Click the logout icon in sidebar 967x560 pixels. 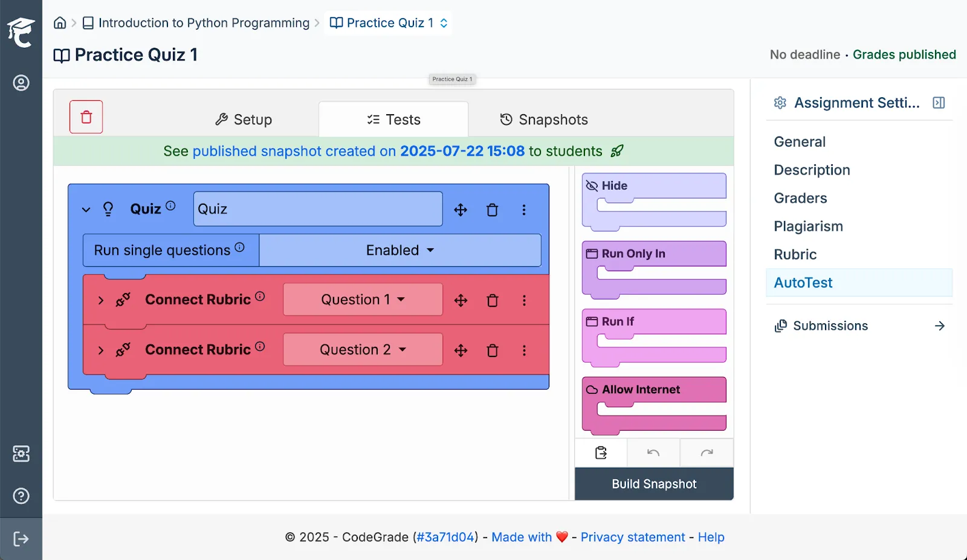[21, 539]
